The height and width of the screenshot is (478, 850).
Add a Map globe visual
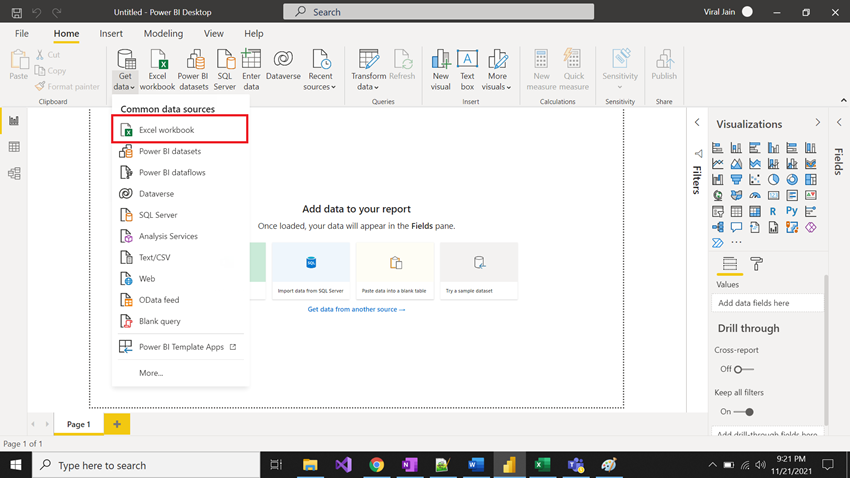[718, 195]
